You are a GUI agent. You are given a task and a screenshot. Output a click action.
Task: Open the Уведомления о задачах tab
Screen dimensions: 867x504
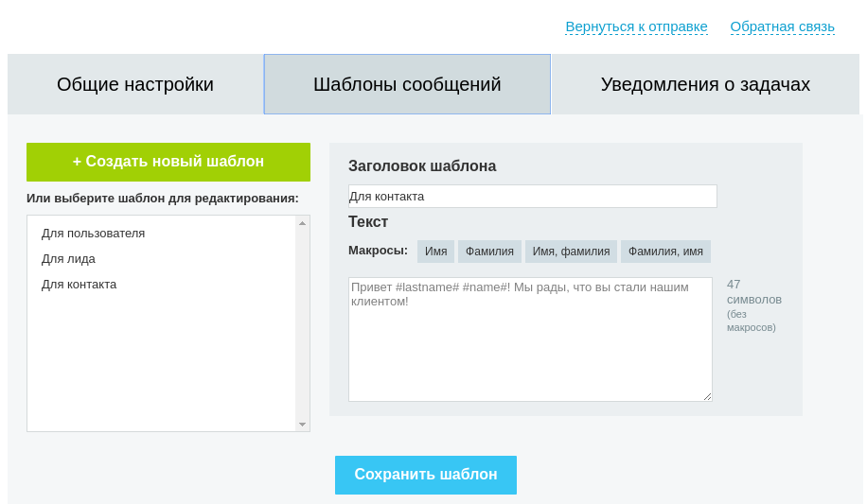pos(705,84)
